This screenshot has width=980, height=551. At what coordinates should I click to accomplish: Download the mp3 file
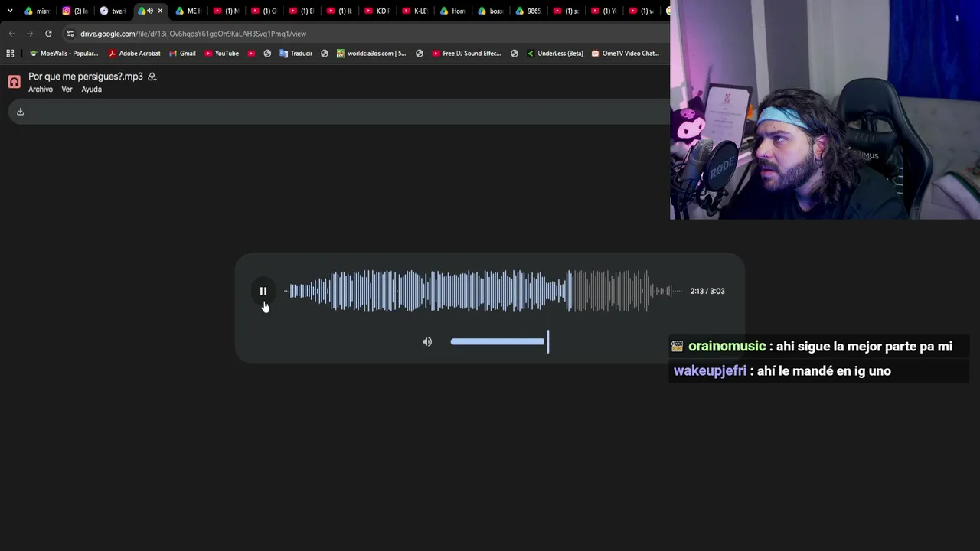point(21,112)
